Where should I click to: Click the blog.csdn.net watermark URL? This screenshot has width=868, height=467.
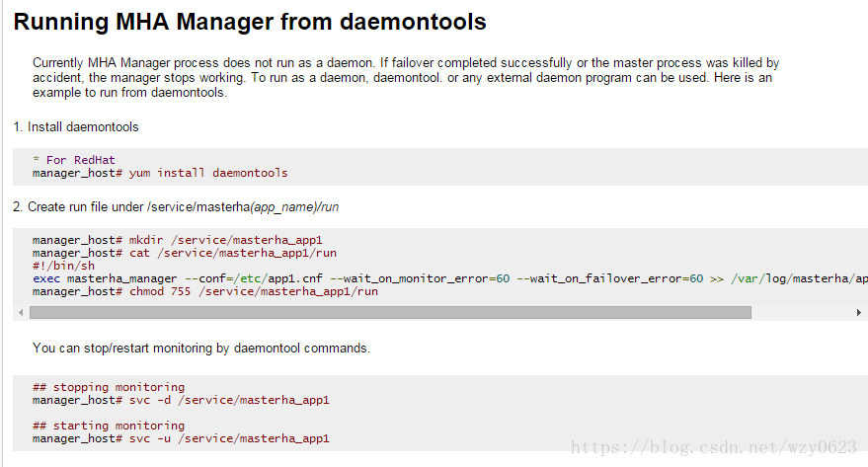(x=714, y=447)
